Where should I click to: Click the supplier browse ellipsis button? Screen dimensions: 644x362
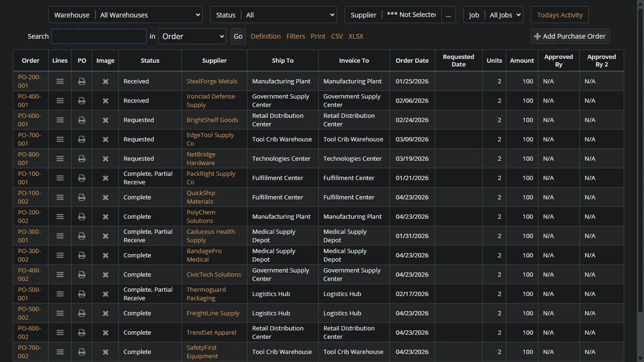click(x=448, y=15)
